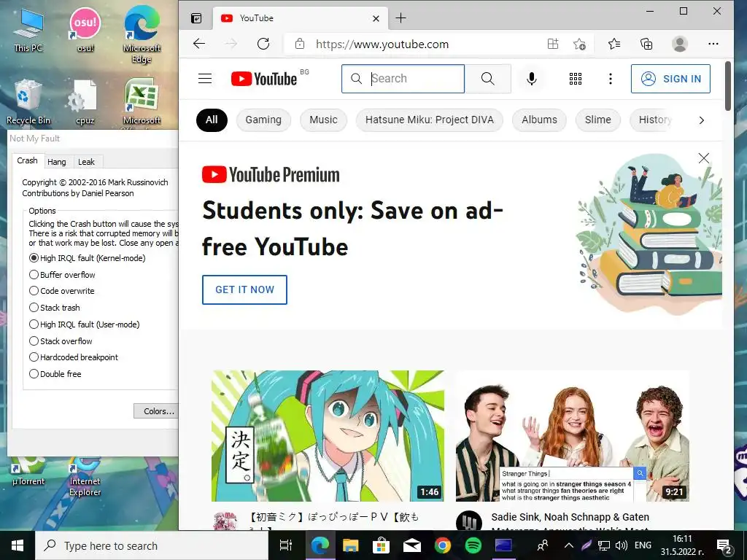Open the YouTube apps grid icon

point(576,79)
